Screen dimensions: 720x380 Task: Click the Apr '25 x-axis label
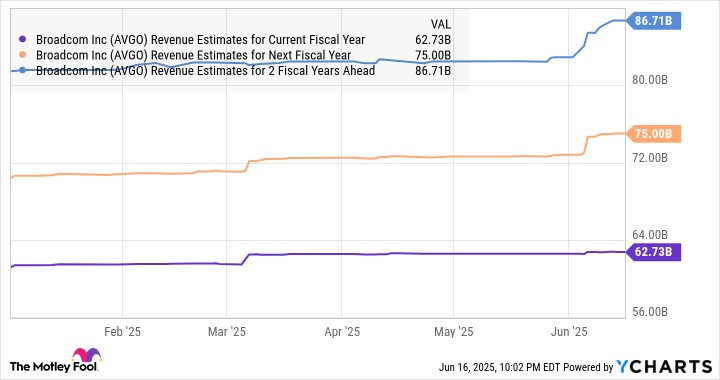coord(342,332)
